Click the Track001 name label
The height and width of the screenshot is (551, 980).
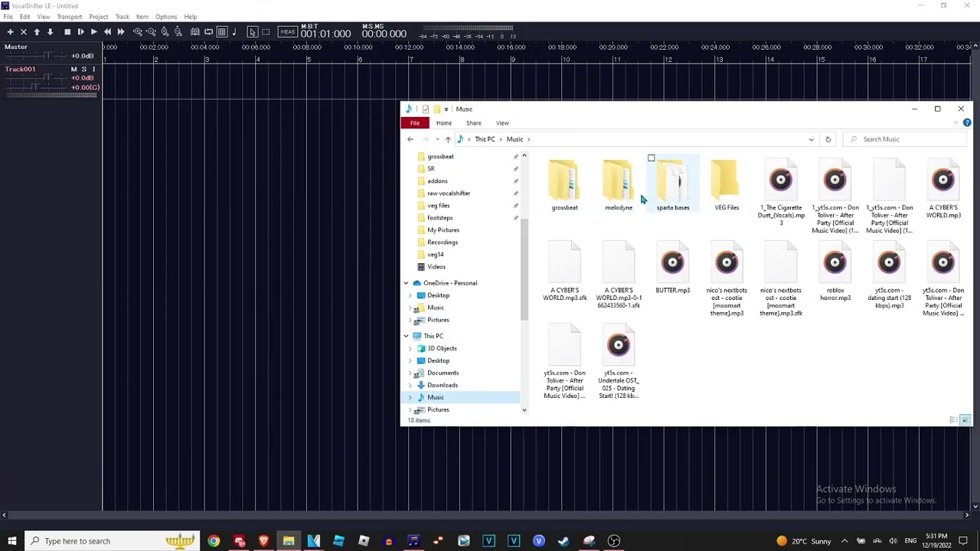(x=20, y=69)
